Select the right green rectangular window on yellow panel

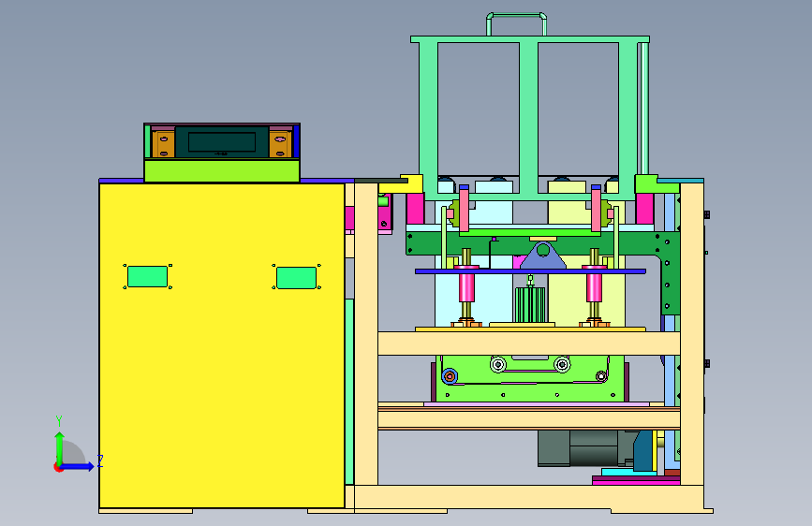(x=296, y=278)
